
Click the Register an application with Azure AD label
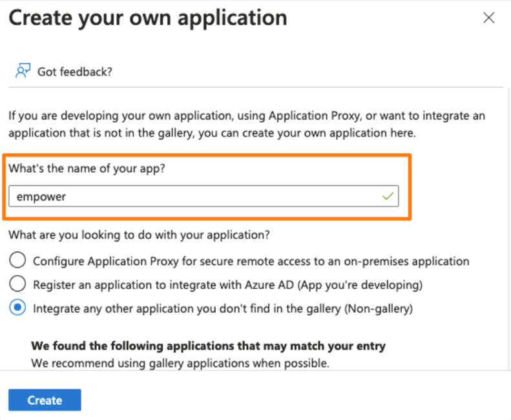coord(228,285)
